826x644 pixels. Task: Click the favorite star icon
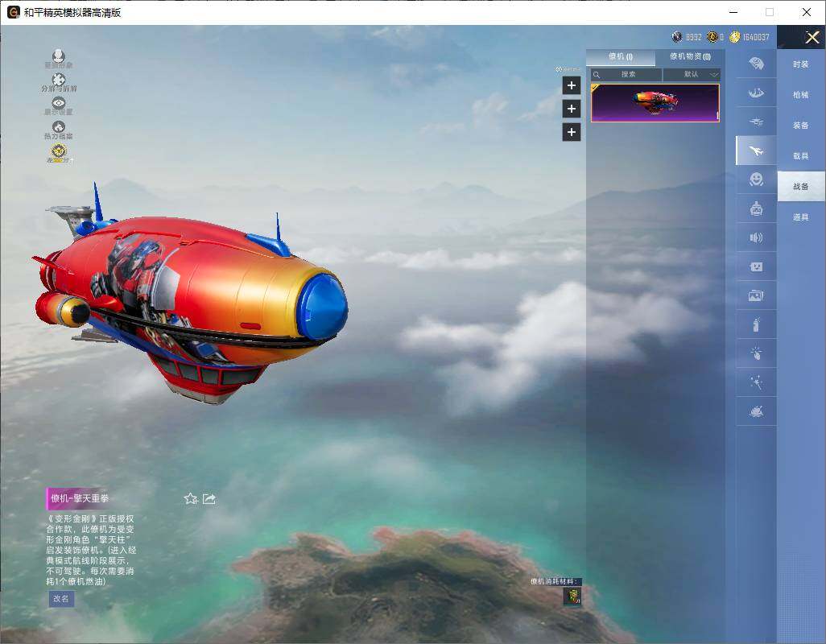coord(191,498)
